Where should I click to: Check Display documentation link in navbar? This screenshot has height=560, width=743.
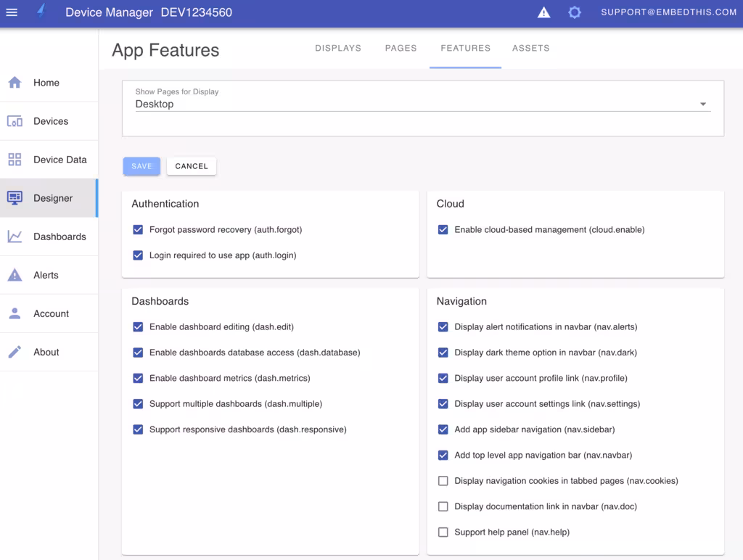pyautogui.click(x=443, y=506)
